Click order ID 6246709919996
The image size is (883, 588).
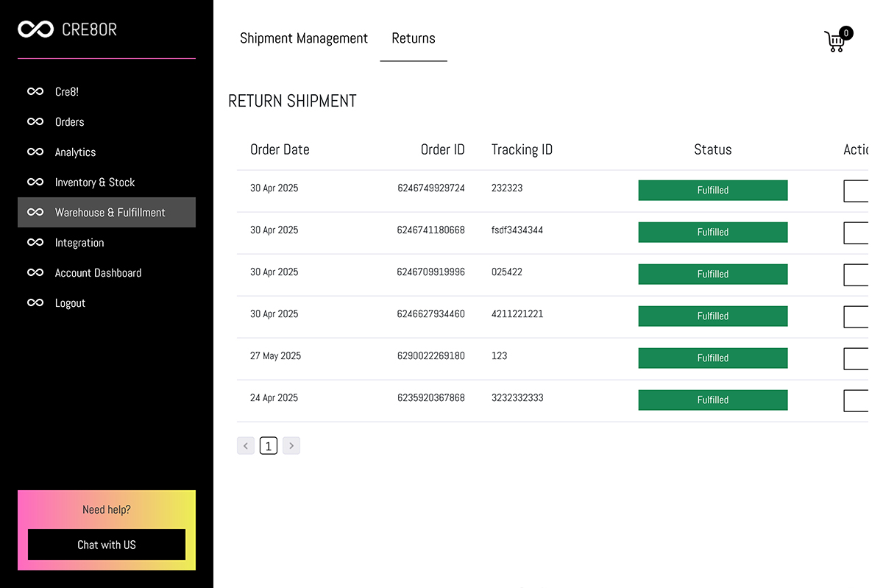pos(431,272)
